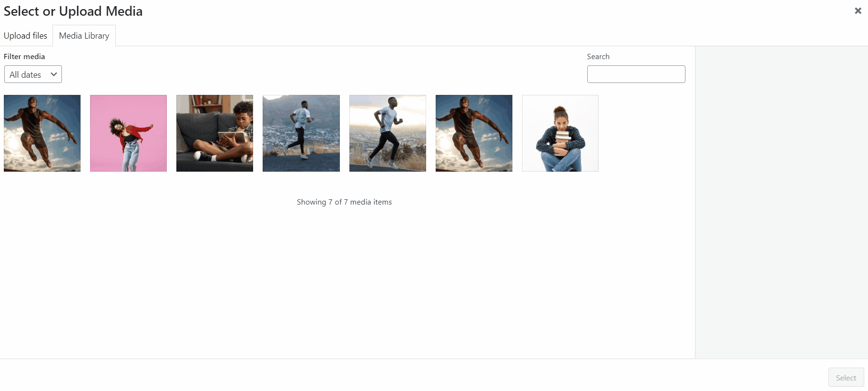Choose the girl holding books thumbnail

coord(560,133)
